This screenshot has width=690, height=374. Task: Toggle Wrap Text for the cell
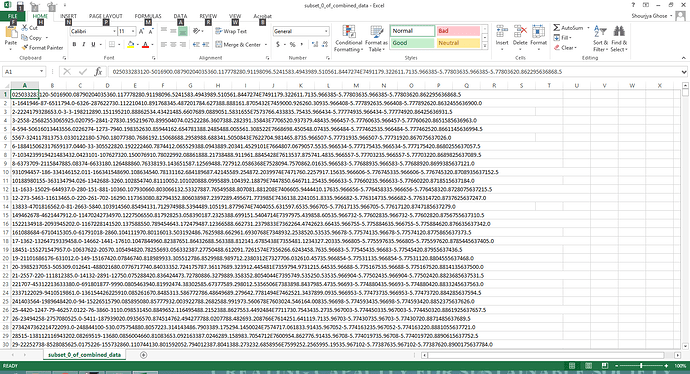click(x=231, y=31)
